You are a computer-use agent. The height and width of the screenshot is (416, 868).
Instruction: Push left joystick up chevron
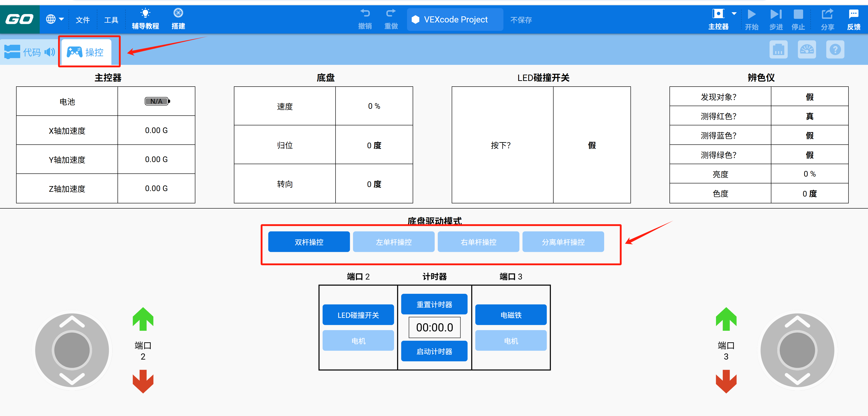coord(72,321)
